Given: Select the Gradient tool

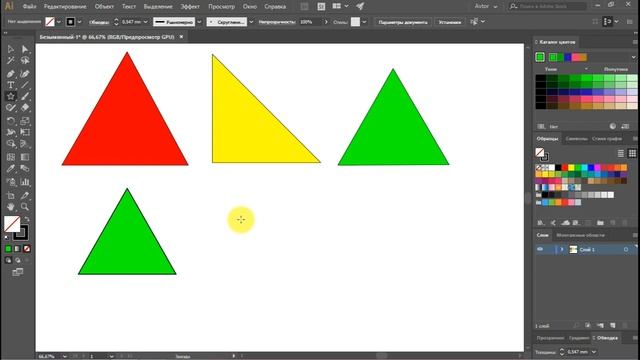Looking at the screenshot, I should 25,157.
